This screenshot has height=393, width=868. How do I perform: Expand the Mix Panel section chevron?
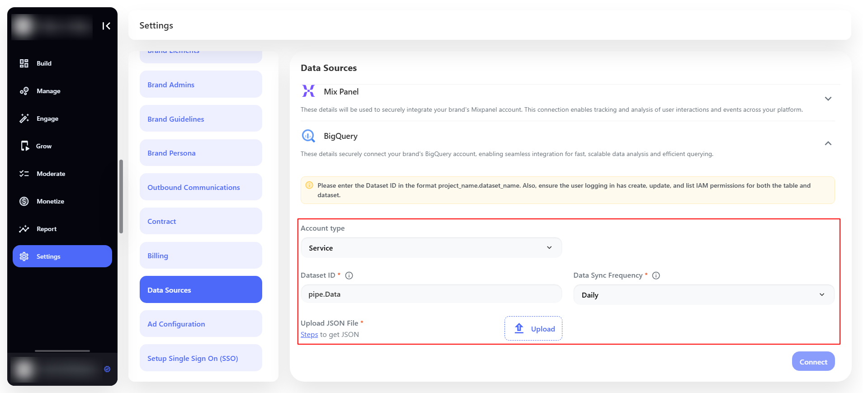coord(828,99)
